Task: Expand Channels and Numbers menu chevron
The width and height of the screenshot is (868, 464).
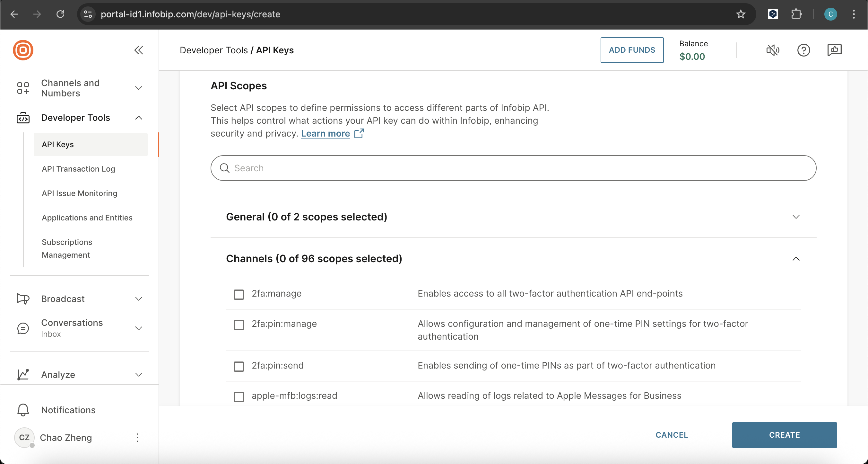Action: pyautogui.click(x=138, y=88)
